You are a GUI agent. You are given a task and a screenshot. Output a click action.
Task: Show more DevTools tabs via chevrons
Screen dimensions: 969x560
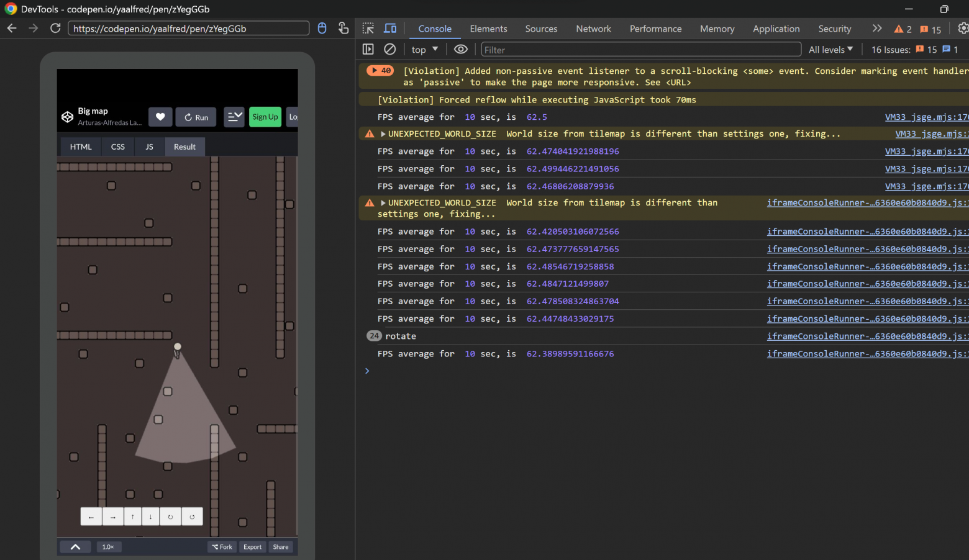876,29
